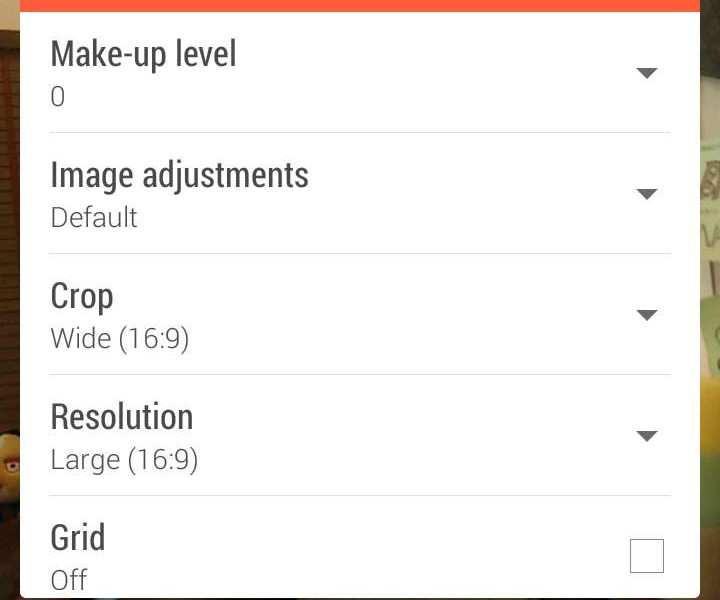The image size is (720, 600).
Task: Click the "Default" image adjustments value
Action: click(94, 218)
